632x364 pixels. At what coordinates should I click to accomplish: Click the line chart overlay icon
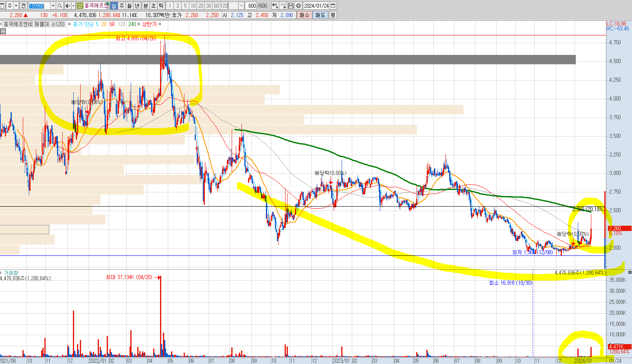283,6
